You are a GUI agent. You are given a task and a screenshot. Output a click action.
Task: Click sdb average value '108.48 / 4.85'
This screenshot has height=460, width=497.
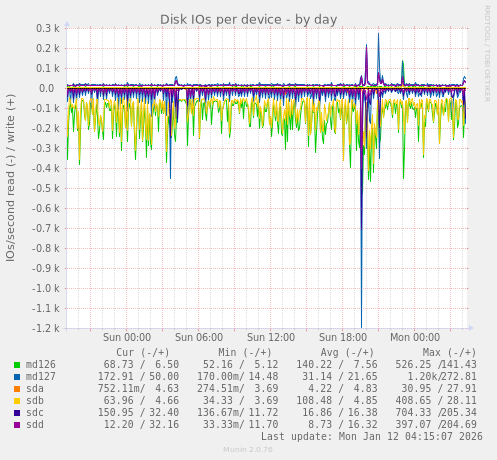(x=337, y=401)
